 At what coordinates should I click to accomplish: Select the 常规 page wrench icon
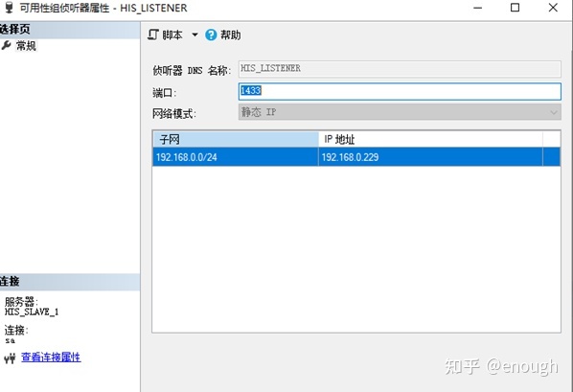[x=6, y=45]
